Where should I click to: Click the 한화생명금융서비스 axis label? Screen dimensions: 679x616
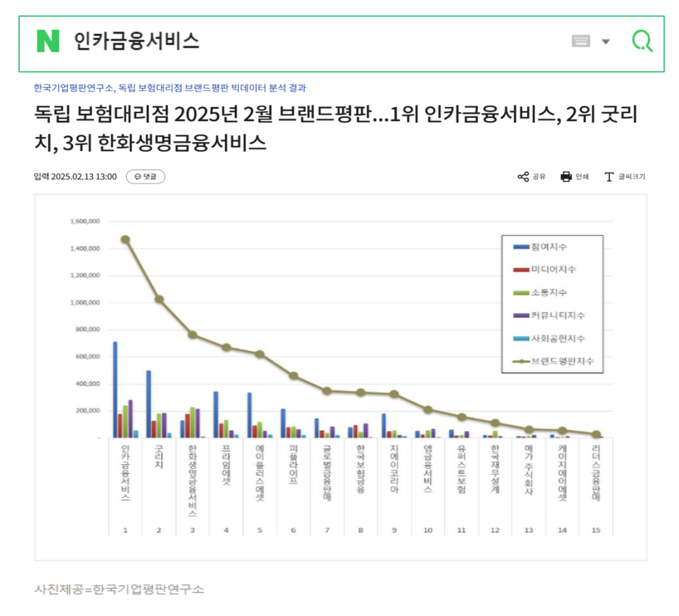point(193,480)
